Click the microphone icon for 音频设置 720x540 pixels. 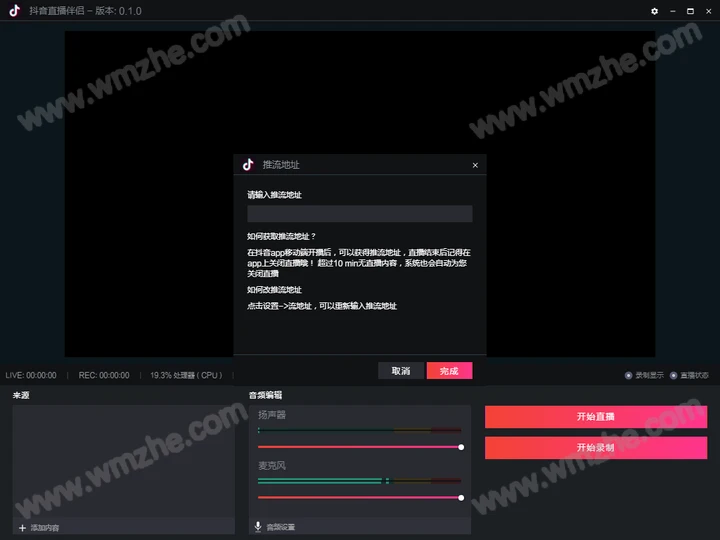point(258,526)
